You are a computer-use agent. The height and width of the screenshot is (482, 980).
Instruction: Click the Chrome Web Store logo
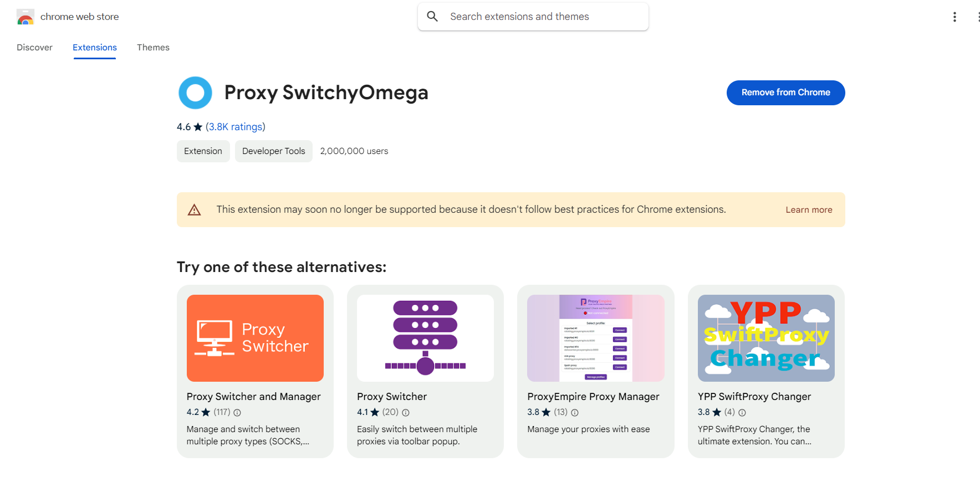25,17
